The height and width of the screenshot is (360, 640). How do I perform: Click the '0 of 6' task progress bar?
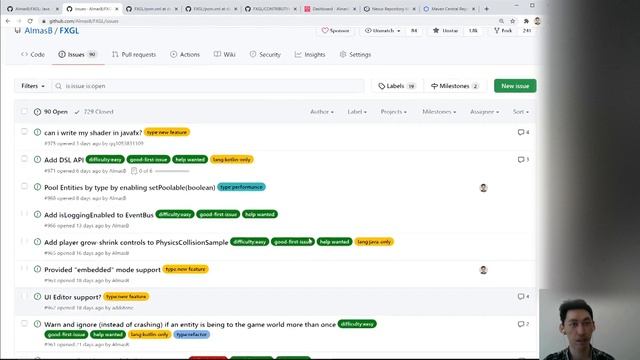(x=172, y=171)
